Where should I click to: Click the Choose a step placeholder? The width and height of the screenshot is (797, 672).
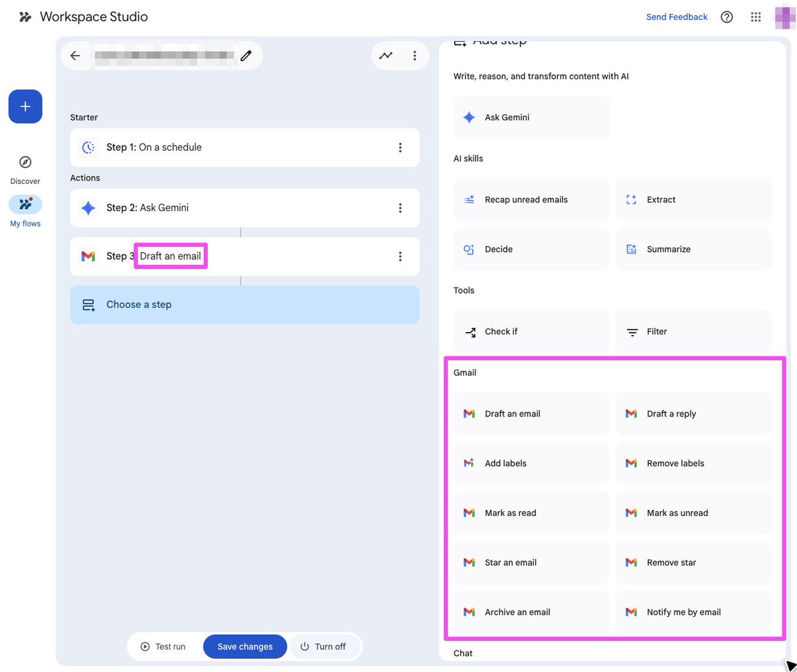pyautogui.click(x=244, y=305)
